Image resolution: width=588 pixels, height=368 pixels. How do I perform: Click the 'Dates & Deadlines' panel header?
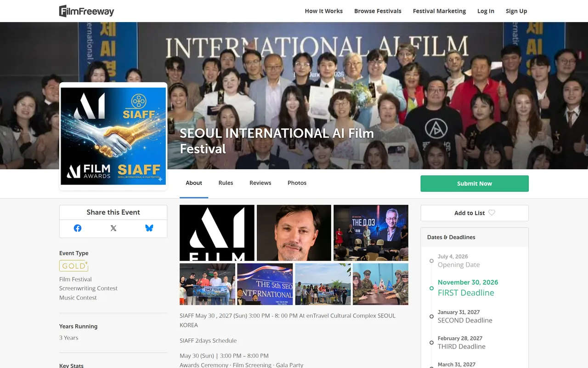[475, 237]
